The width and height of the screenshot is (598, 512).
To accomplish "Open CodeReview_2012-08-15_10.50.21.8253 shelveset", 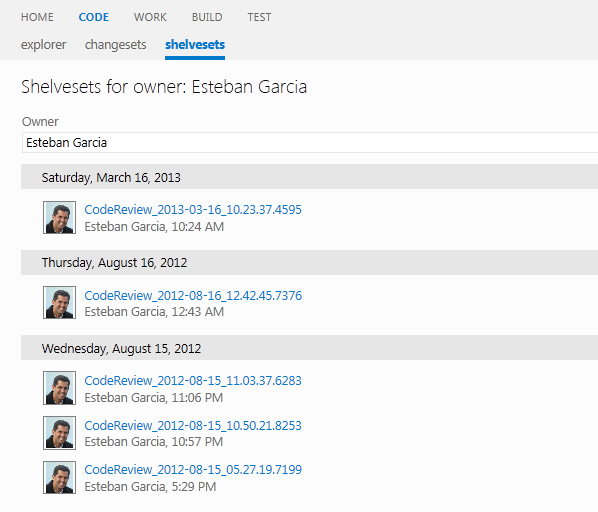I will pyautogui.click(x=193, y=425).
